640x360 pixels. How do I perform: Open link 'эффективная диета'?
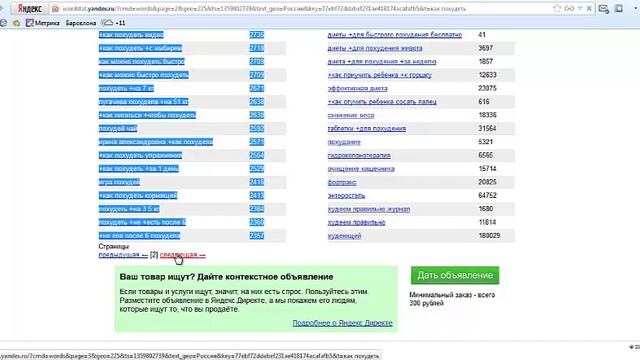(358, 88)
